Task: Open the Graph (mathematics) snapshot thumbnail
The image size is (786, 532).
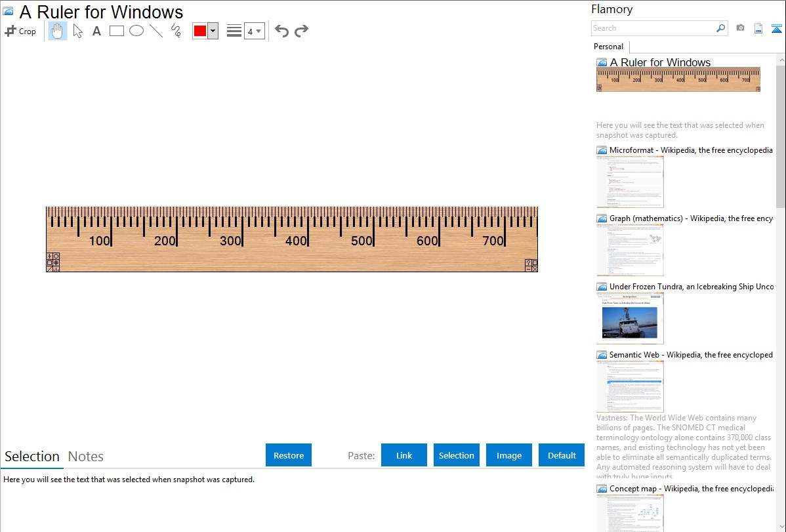Action: tap(630, 250)
